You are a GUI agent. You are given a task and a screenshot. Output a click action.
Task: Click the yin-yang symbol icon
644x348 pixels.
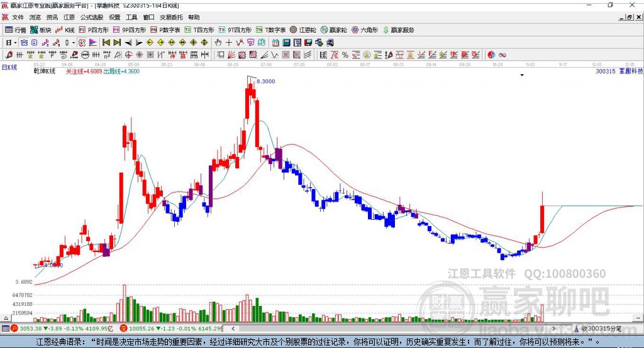tap(491, 55)
